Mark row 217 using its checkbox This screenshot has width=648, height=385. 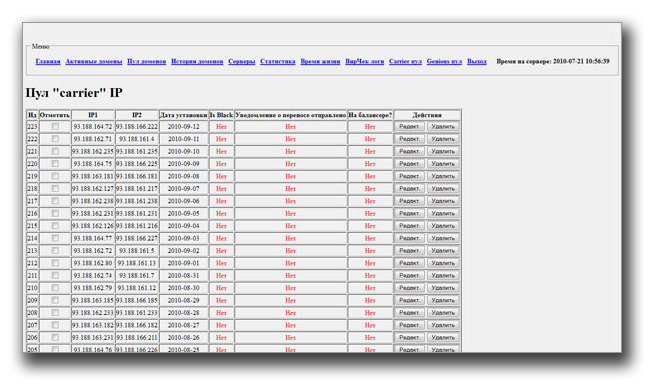(55, 201)
